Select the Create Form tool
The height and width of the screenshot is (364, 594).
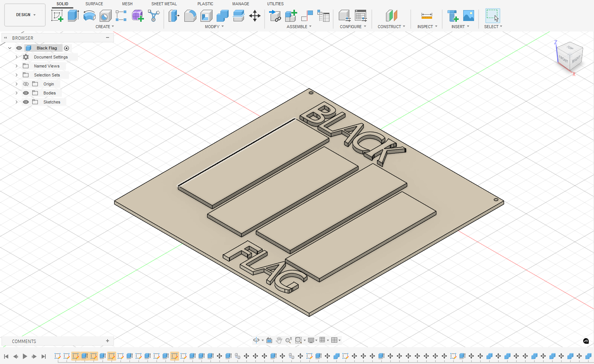click(137, 16)
